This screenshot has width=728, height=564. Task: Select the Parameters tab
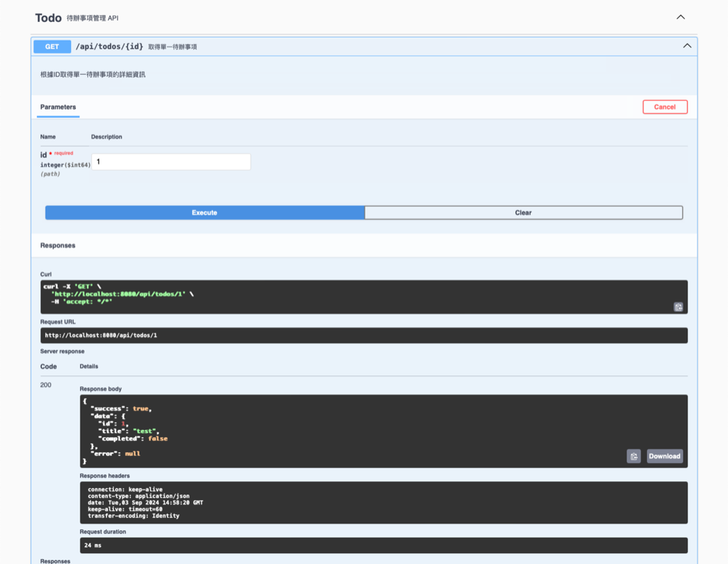(x=58, y=107)
